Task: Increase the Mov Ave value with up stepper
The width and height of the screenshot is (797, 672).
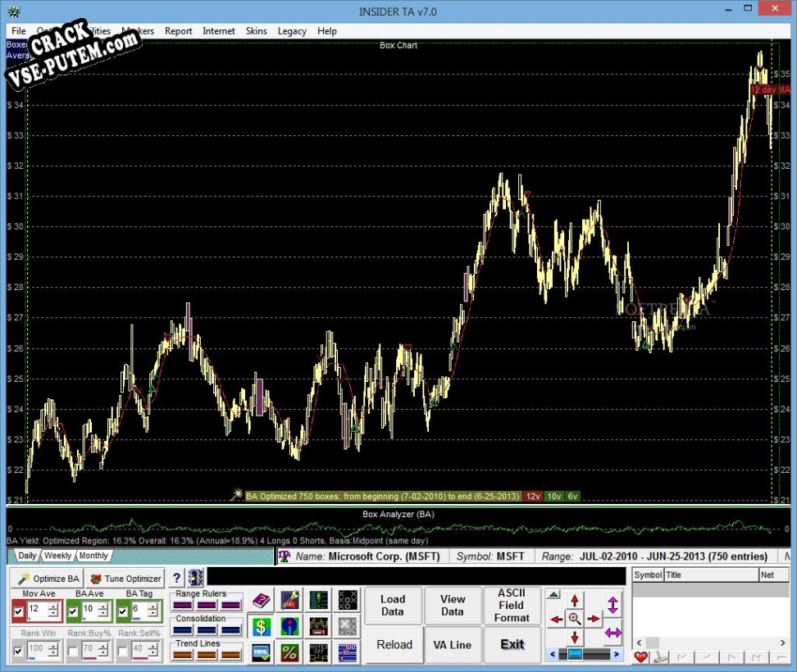Action: tap(53, 606)
